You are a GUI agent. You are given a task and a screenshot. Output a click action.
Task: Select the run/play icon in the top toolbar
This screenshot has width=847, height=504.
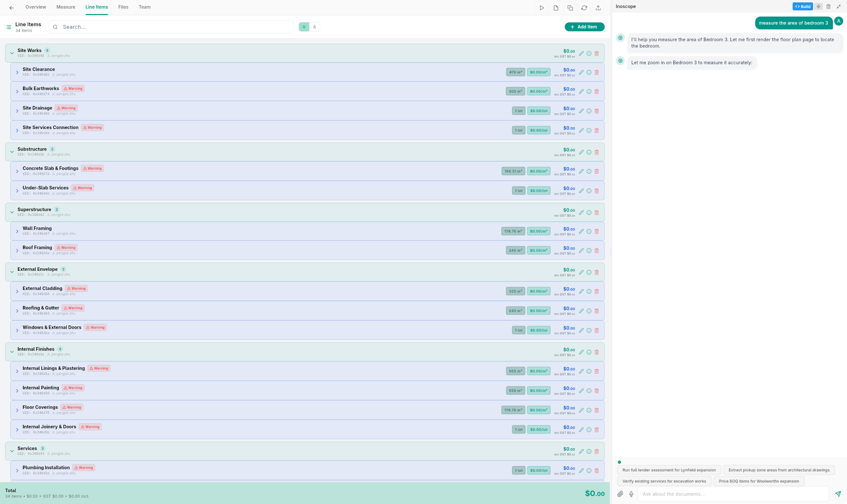[542, 8]
